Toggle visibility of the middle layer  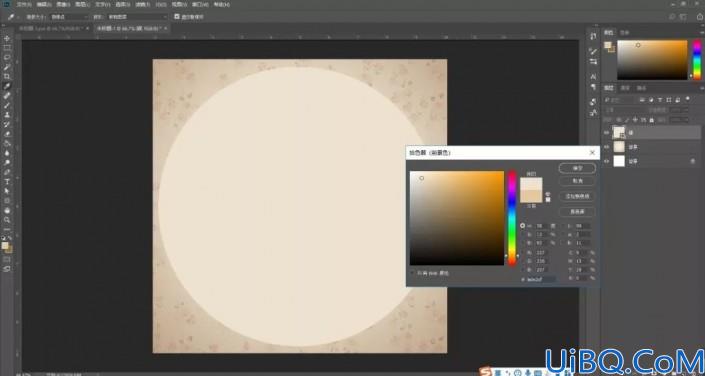pyautogui.click(x=607, y=147)
